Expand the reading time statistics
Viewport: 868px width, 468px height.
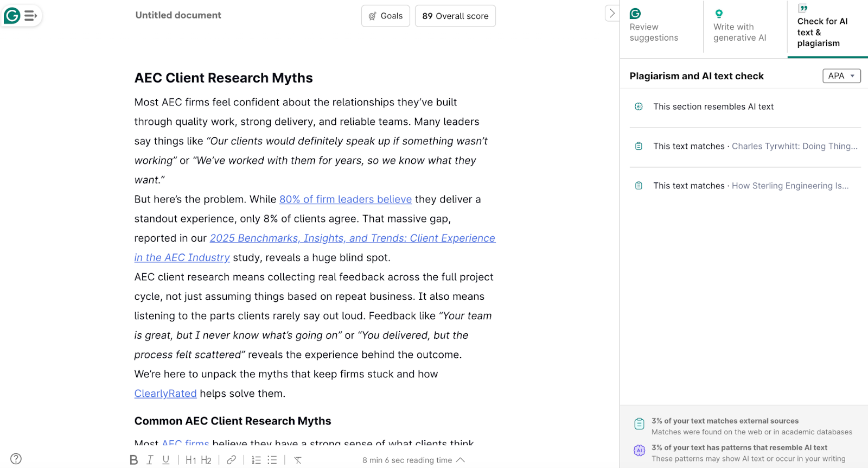[x=413, y=460]
